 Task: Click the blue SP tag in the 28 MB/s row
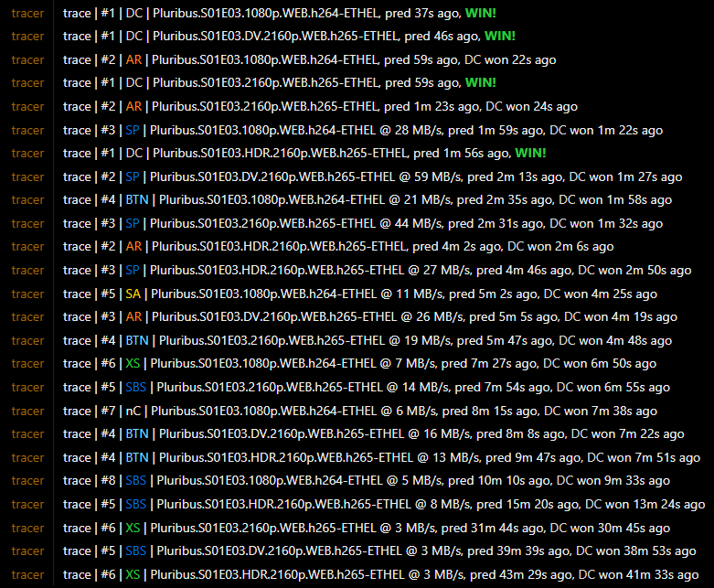pos(133,130)
